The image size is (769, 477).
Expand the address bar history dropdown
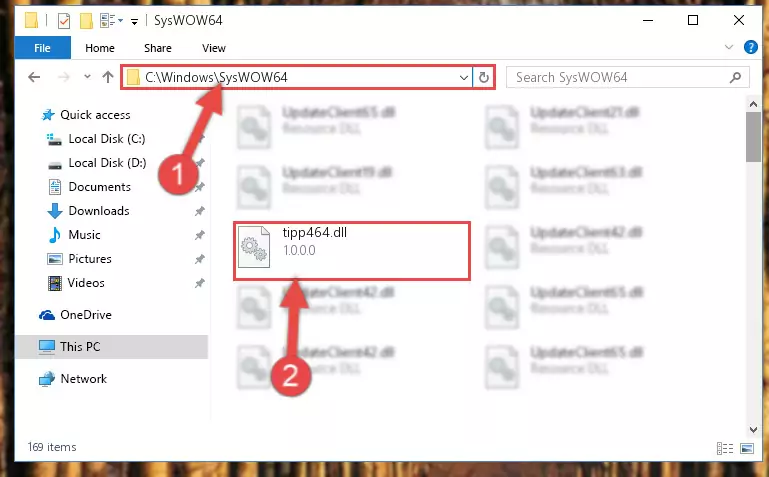[463, 77]
